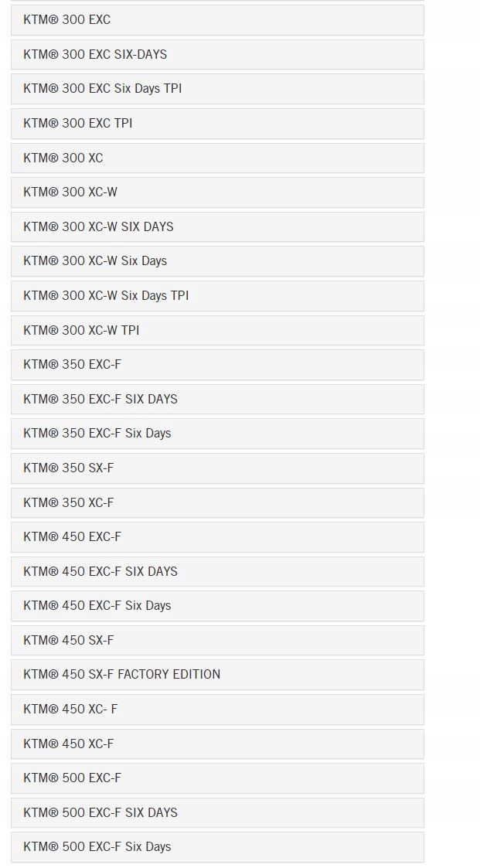The height and width of the screenshot is (868, 480).
Task: Expand the KTM 300 EXC row
Action: [x=217, y=20]
